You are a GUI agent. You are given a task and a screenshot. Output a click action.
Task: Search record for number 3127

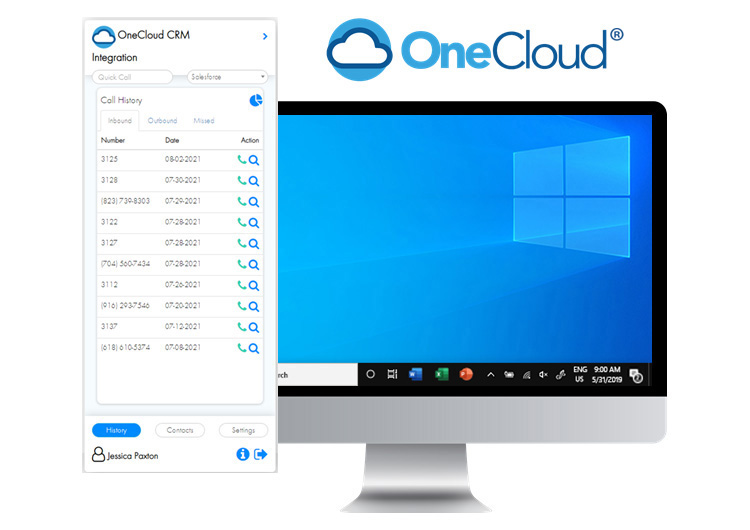[x=254, y=244]
